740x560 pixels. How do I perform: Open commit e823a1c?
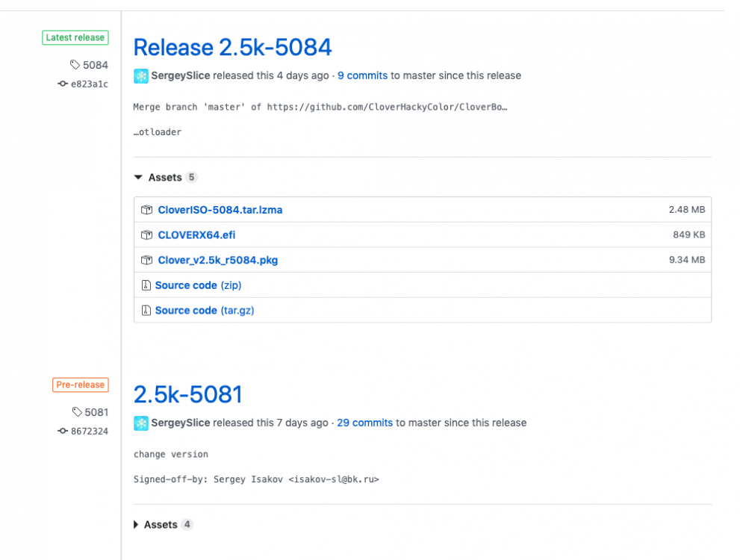pyautogui.click(x=89, y=84)
